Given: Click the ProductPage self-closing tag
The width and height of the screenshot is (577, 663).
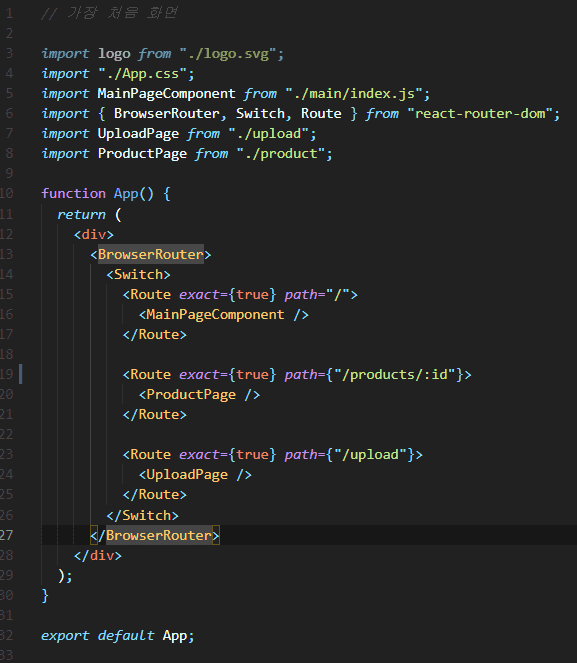Looking at the screenshot, I should [199, 394].
